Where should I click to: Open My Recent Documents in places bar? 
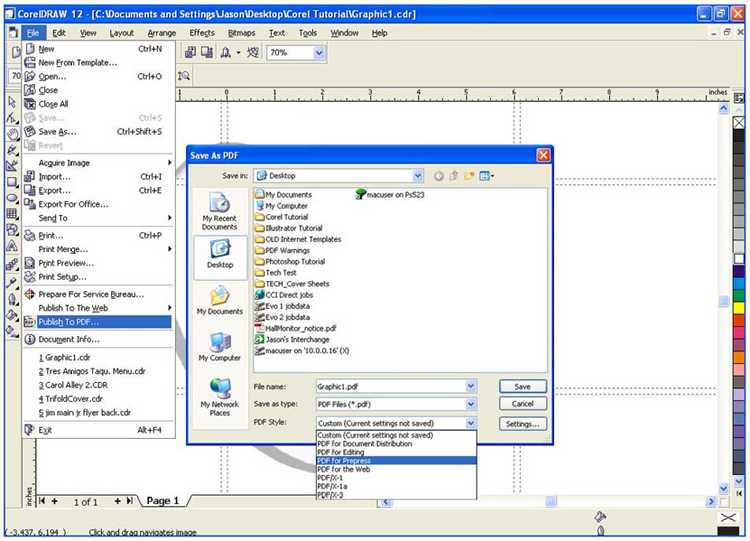(x=220, y=212)
